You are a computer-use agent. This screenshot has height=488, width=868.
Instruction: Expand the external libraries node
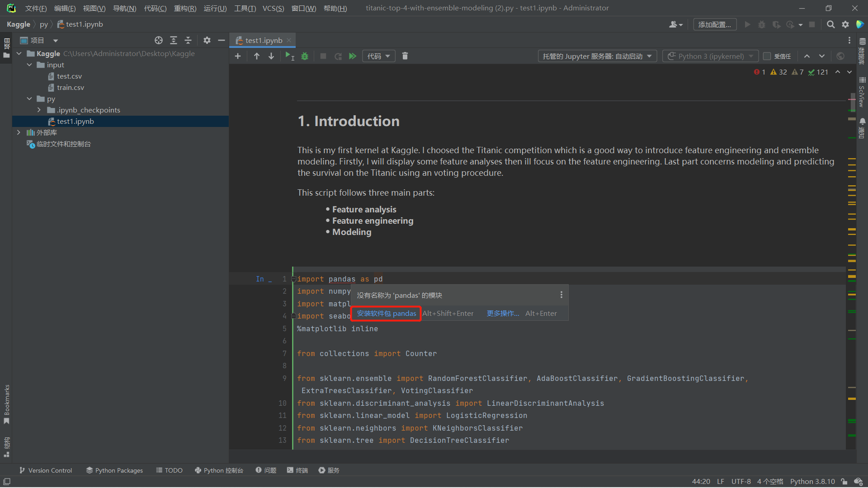19,132
